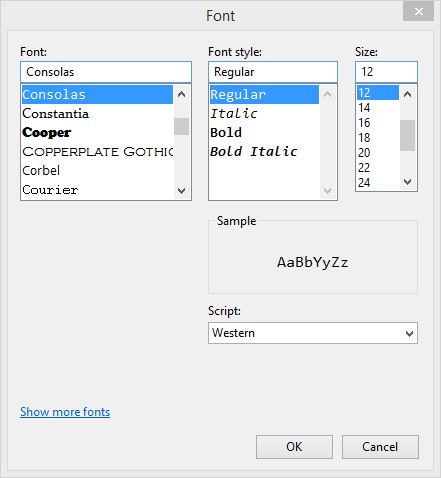
Task: Click font list scroll down arrow
Action: 182,191
